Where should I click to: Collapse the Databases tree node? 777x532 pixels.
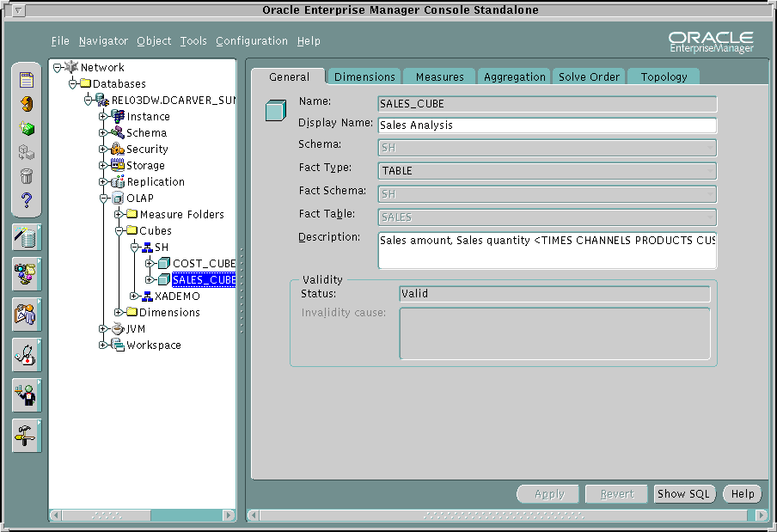(73, 83)
